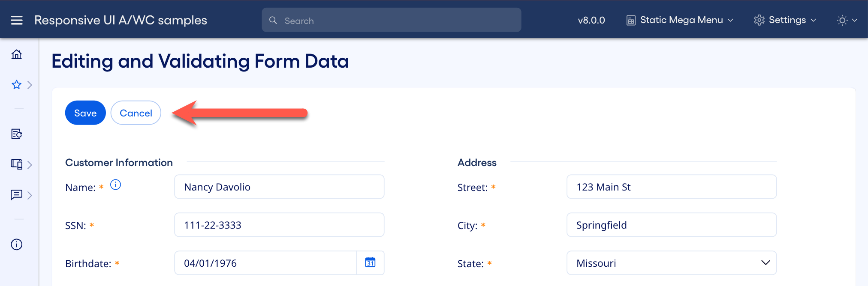Open the hamburger navigation menu
This screenshot has height=286, width=868.
17,20
